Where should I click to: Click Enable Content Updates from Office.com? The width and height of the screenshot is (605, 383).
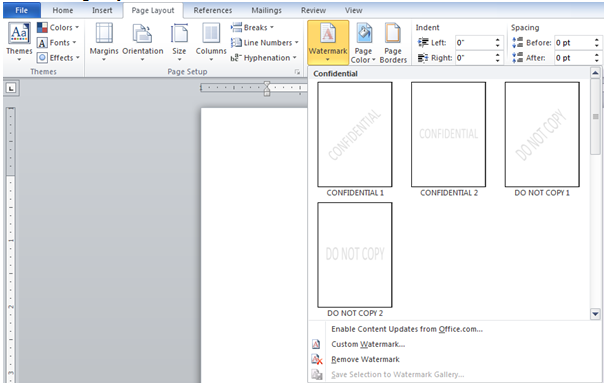pyautogui.click(x=407, y=329)
